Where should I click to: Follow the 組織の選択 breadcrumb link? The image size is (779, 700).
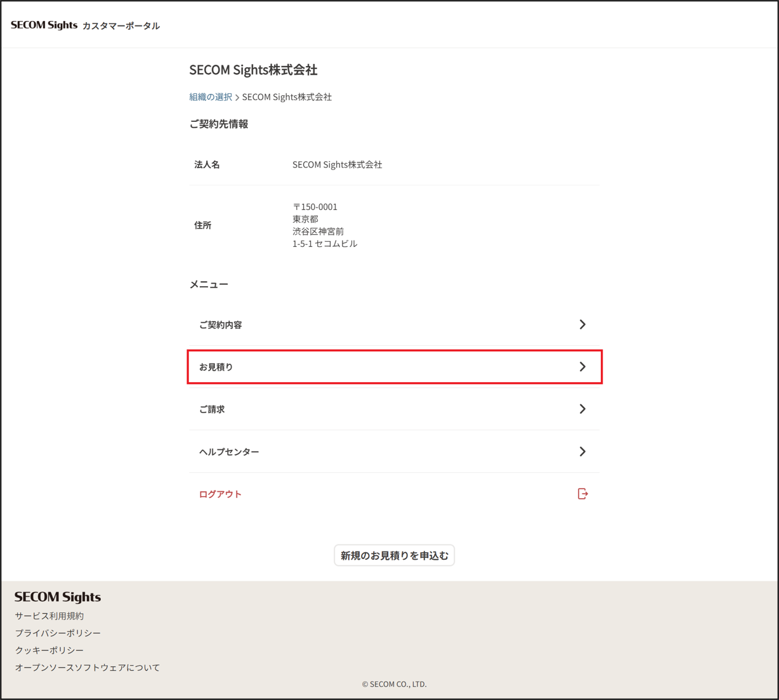[x=211, y=97]
